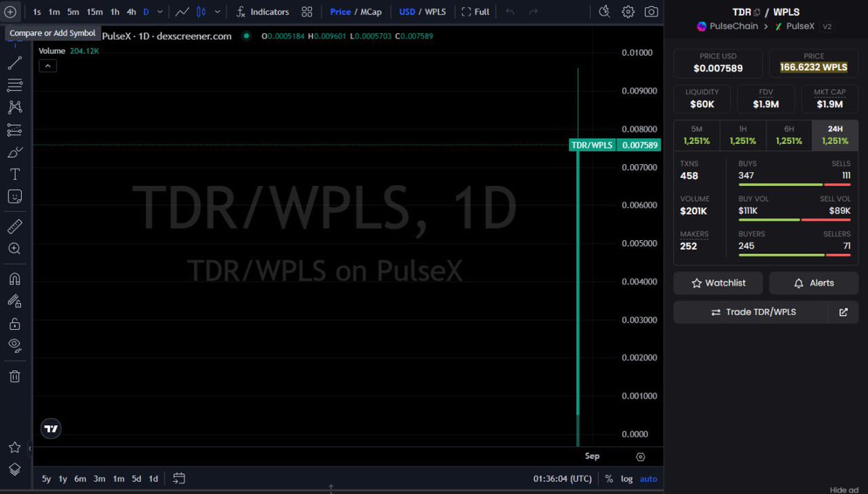Select the trend line drawing tool
The image size is (868, 494).
pyautogui.click(x=14, y=64)
